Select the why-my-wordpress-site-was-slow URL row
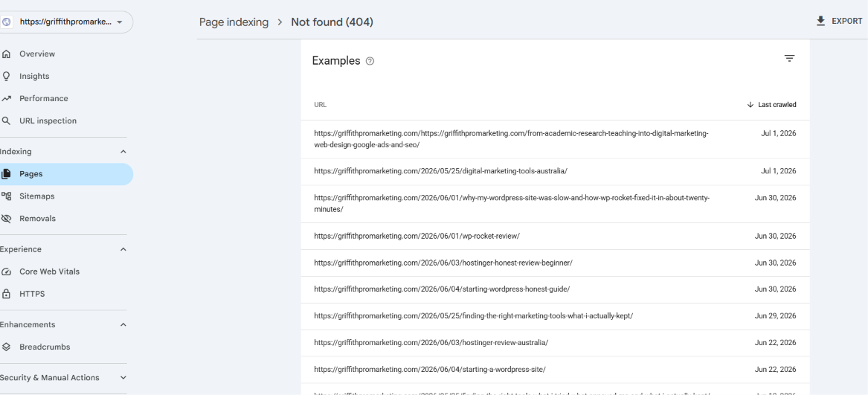Viewport: 868px width, 395px height. 555,203
